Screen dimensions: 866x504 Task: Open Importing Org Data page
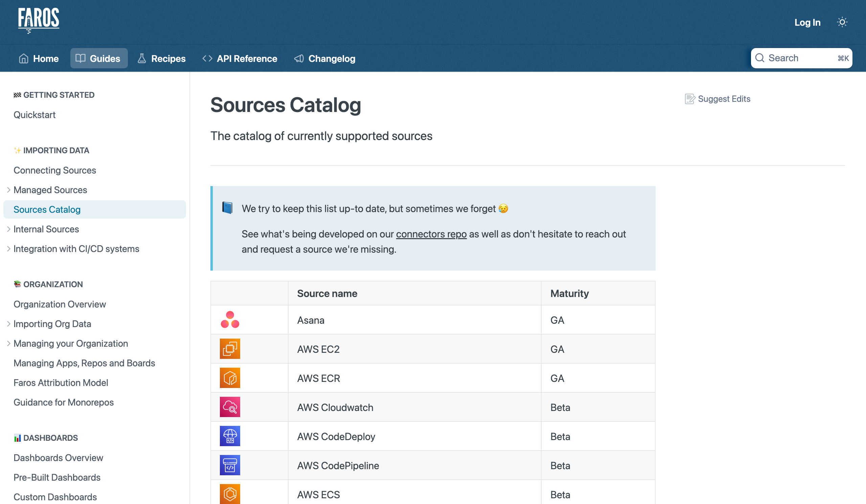tap(52, 324)
